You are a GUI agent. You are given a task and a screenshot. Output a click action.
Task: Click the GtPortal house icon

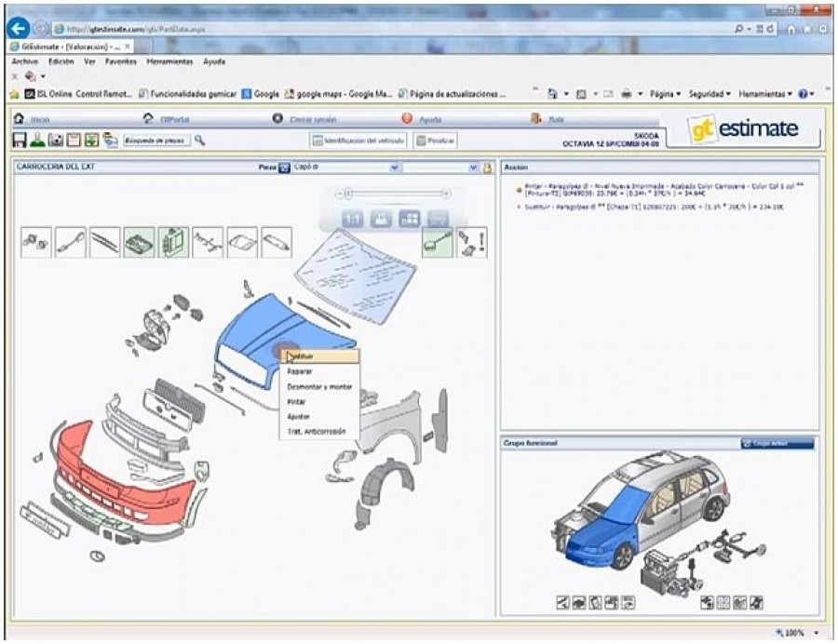148,118
